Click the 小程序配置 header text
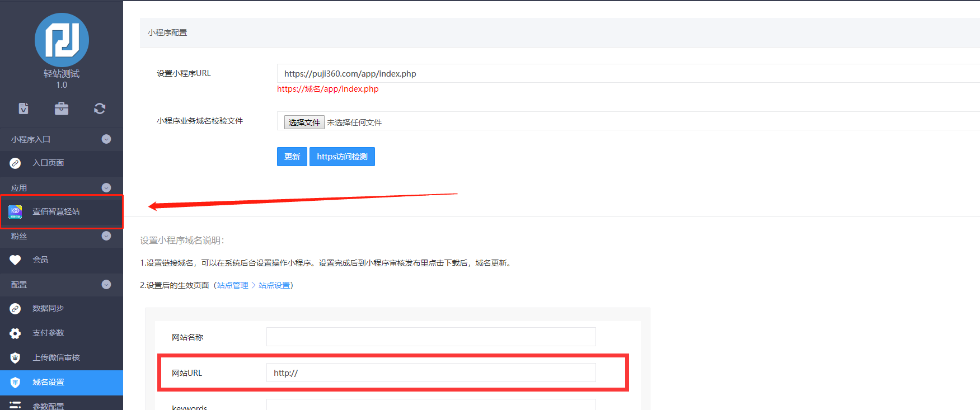The width and height of the screenshot is (980, 410). pyautogui.click(x=167, y=32)
